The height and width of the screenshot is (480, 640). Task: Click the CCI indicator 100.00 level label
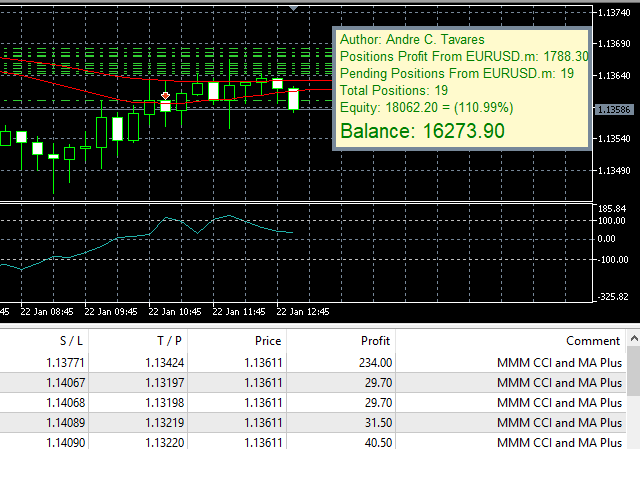(611, 221)
